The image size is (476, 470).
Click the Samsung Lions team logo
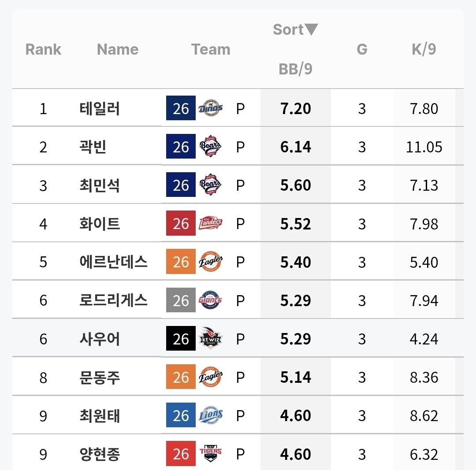(210, 415)
